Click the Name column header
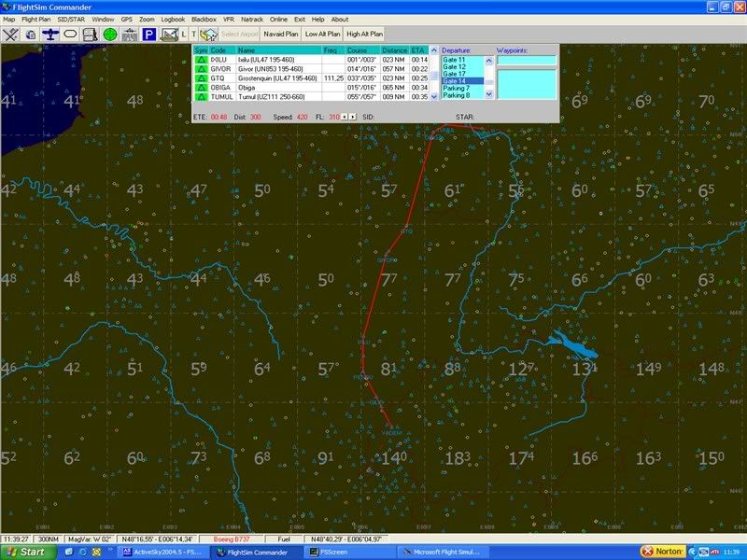 point(278,50)
